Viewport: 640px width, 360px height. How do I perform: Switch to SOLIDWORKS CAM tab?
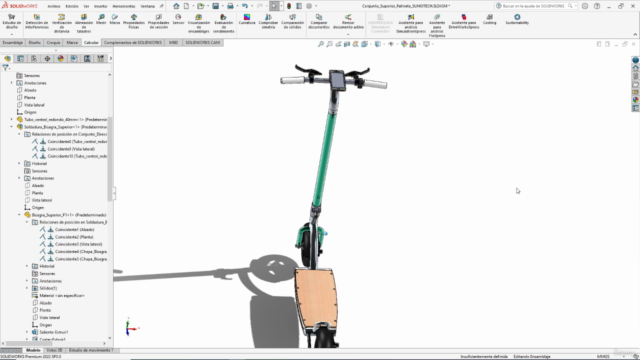click(x=203, y=42)
